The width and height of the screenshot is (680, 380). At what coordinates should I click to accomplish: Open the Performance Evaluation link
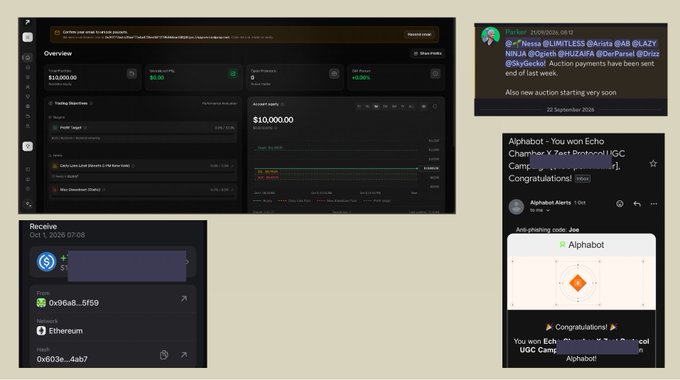coord(219,104)
